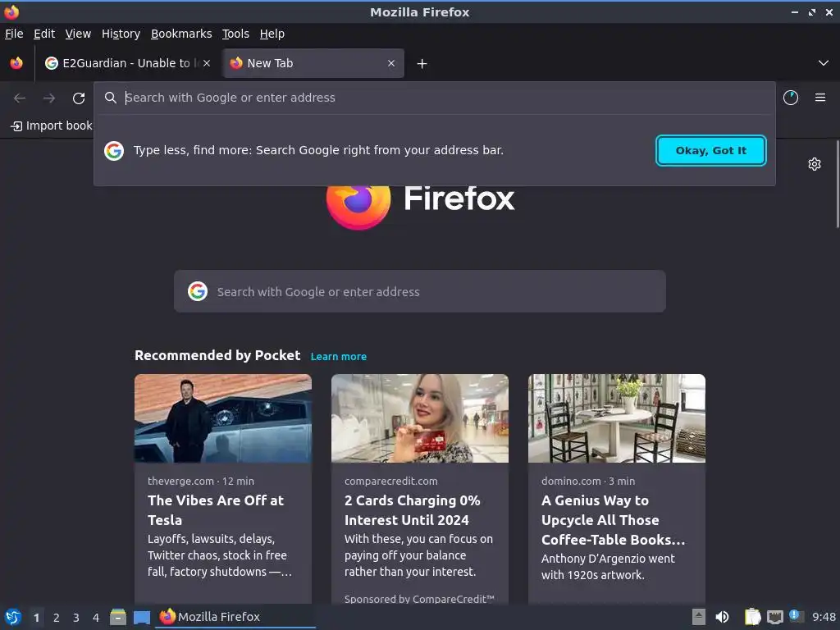Click the 9:48 clock in tray
This screenshot has width=840, height=630.
click(x=824, y=617)
